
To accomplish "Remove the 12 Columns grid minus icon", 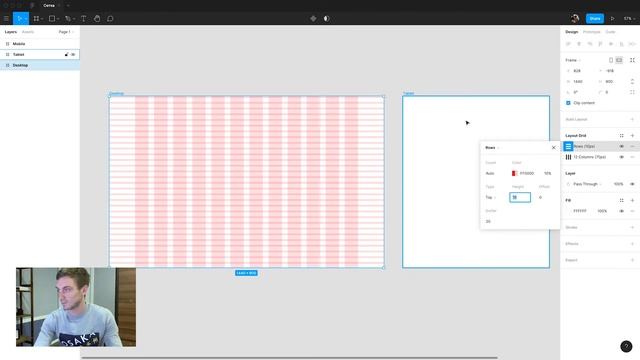I will coord(632,157).
